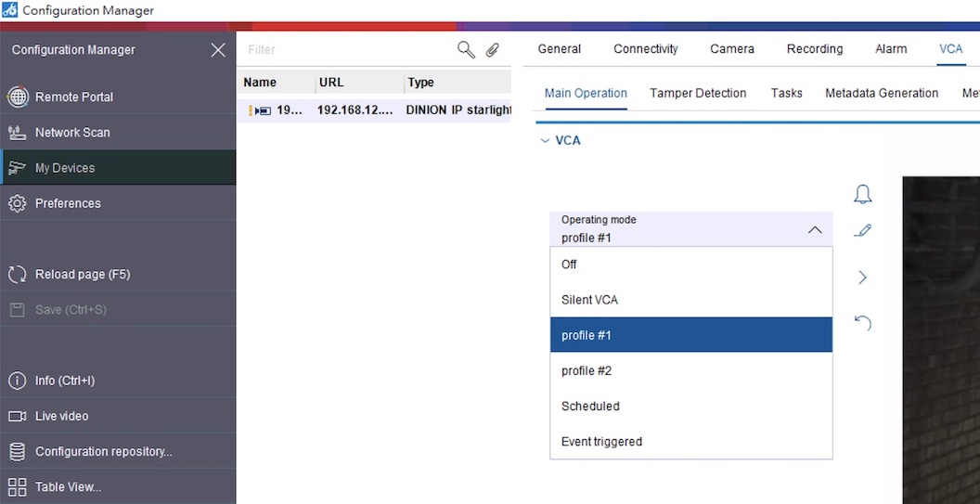Click into the Filter input field

[350, 49]
